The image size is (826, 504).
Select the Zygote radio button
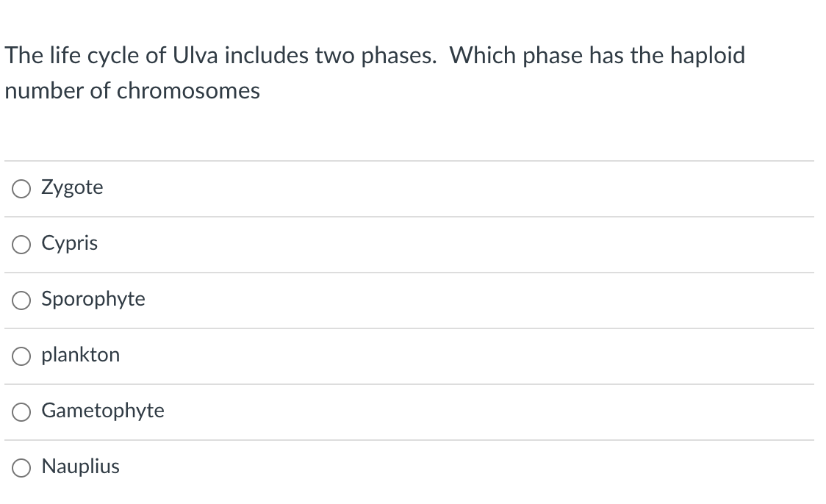click(21, 189)
